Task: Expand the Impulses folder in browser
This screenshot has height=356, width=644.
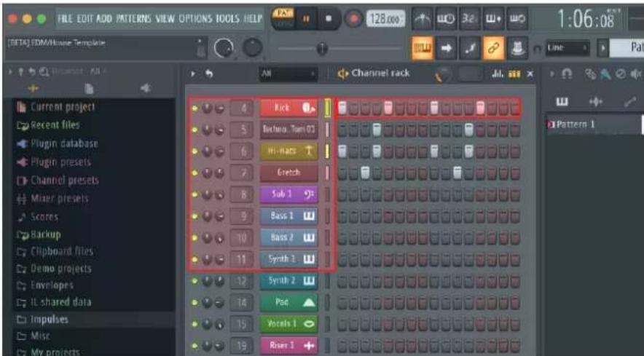Action: point(42,319)
